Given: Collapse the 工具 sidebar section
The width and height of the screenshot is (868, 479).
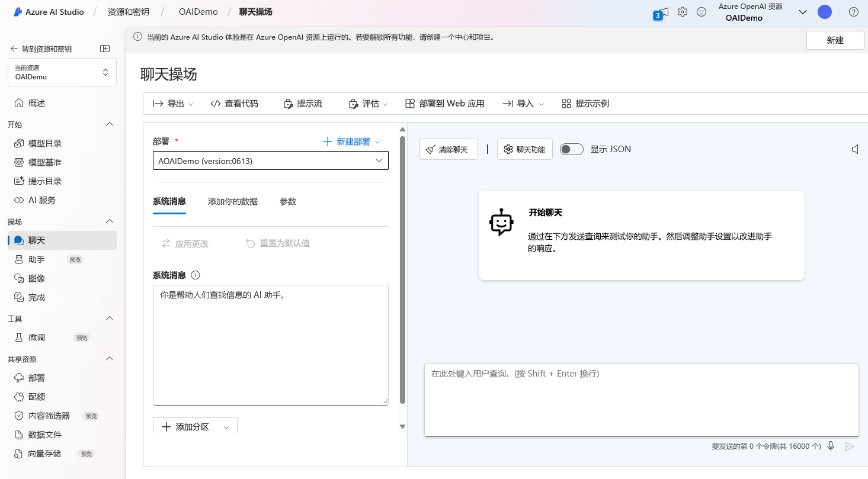Looking at the screenshot, I should 110,319.
